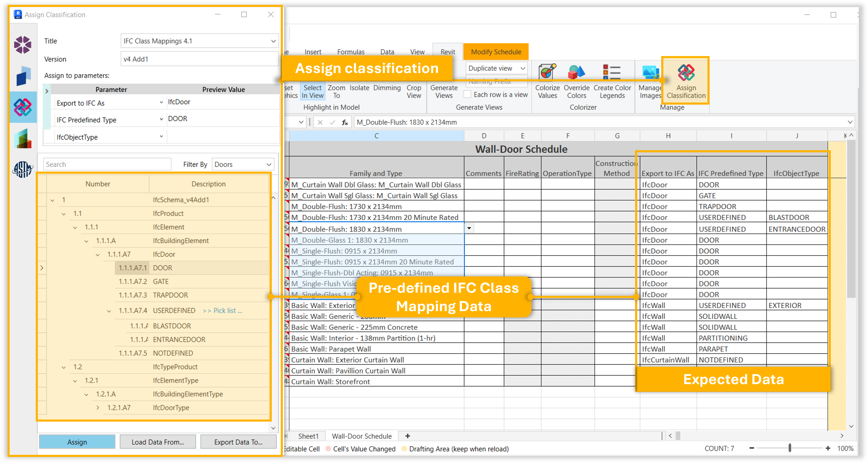Click the zoom slider handle
Viewport: 868px width, 463px height.
pyautogui.click(x=789, y=448)
